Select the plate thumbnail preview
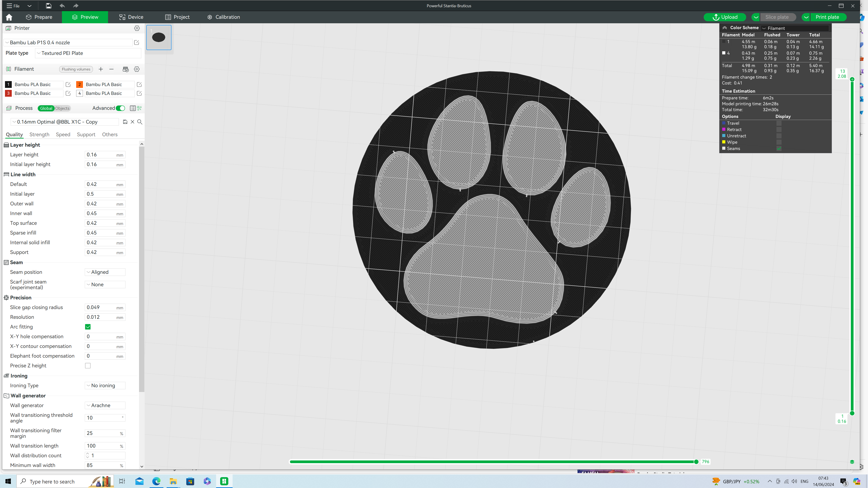 pyautogui.click(x=159, y=37)
